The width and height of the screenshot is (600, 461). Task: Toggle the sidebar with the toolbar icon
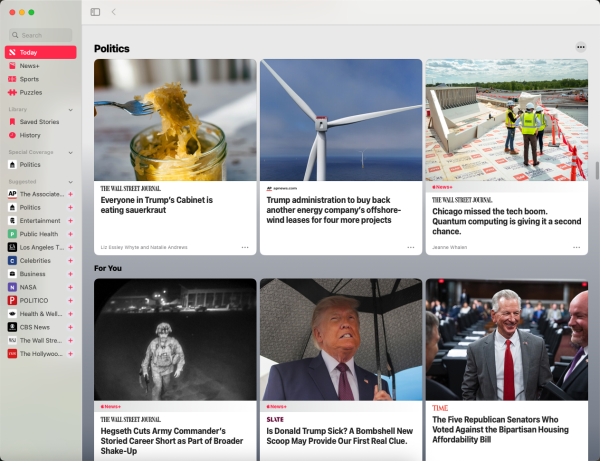(x=95, y=12)
